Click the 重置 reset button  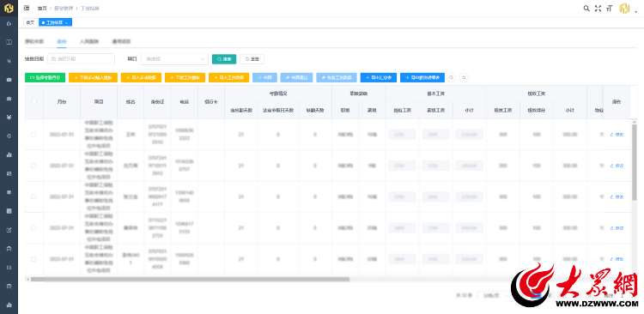point(252,59)
